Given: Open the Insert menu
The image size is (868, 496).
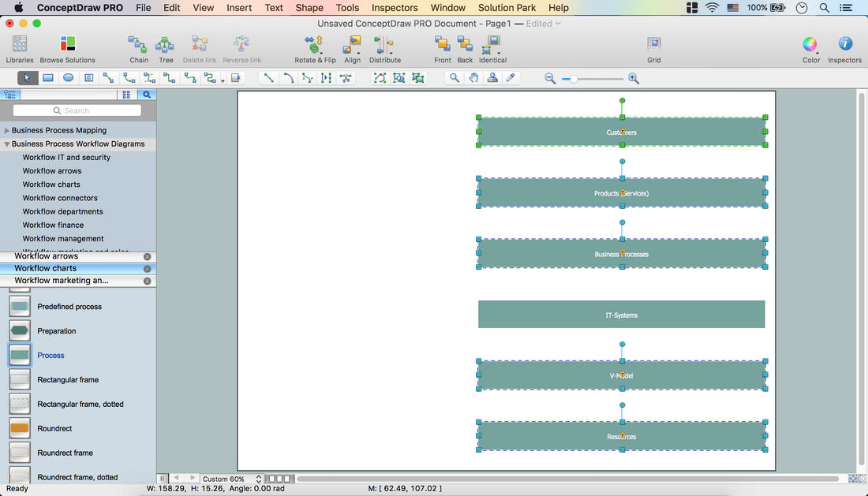Looking at the screenshot, I should [x=239, y=8].
